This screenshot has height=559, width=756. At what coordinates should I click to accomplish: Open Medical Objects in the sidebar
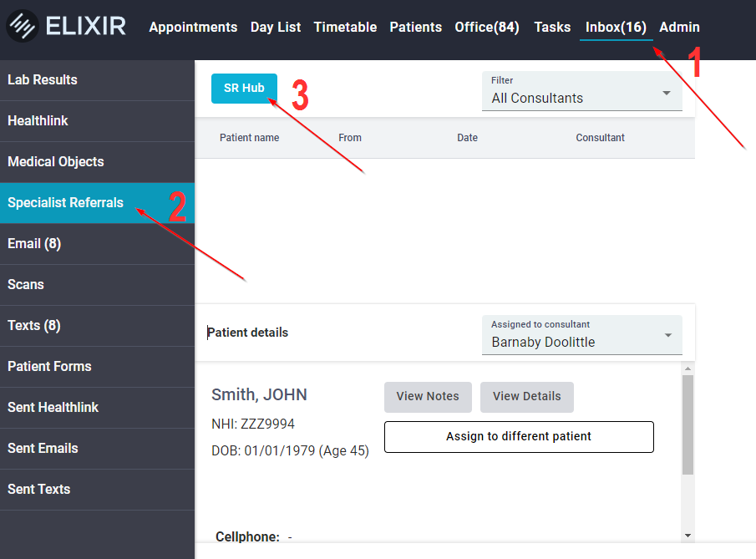pyautogui.click(x=56, y=162)
